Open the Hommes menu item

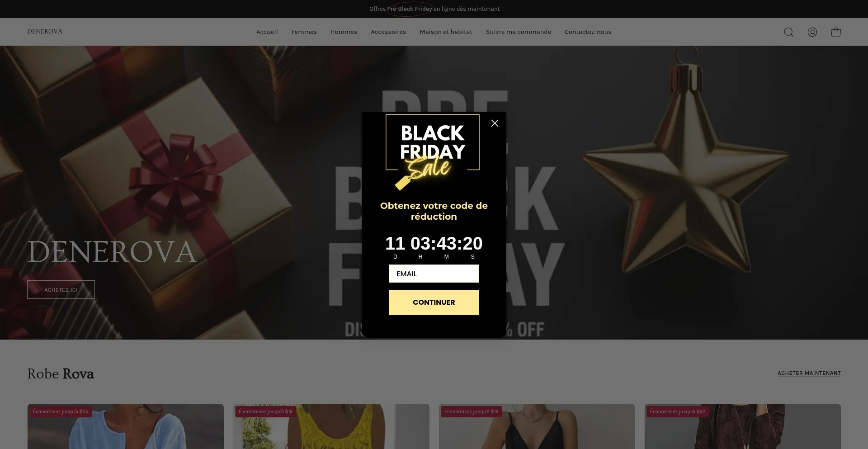click(344, 32)
